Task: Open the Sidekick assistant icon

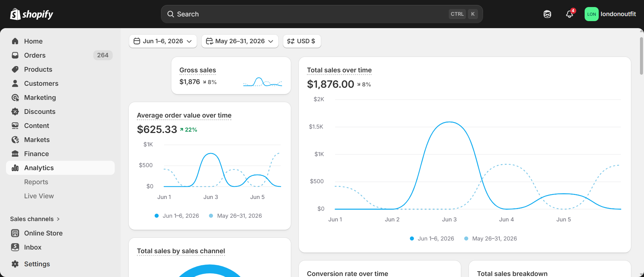Action: 547,14
